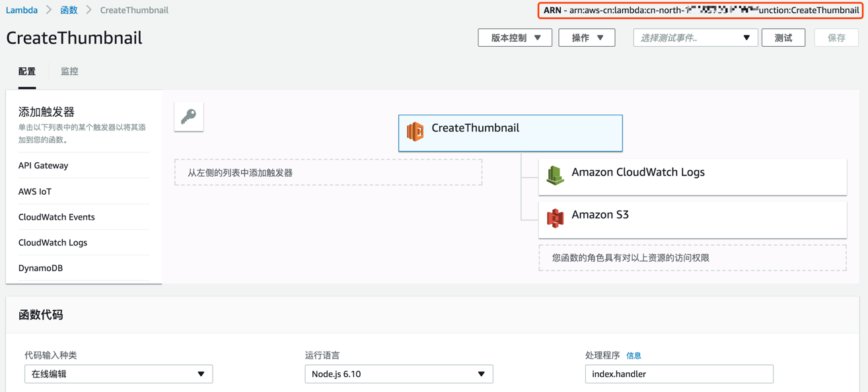Click the index.handler input field
Viewport: 868px width, 392px height.
679,374
